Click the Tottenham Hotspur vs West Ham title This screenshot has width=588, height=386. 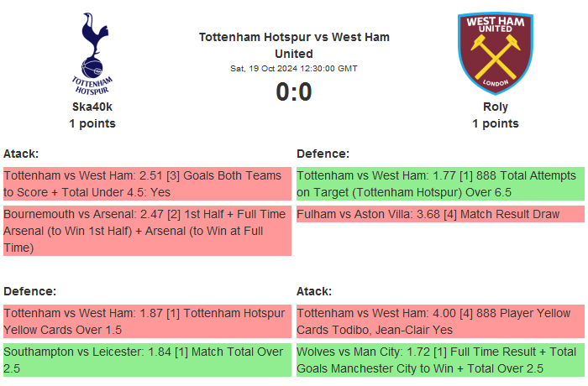(x=294, y=45)
